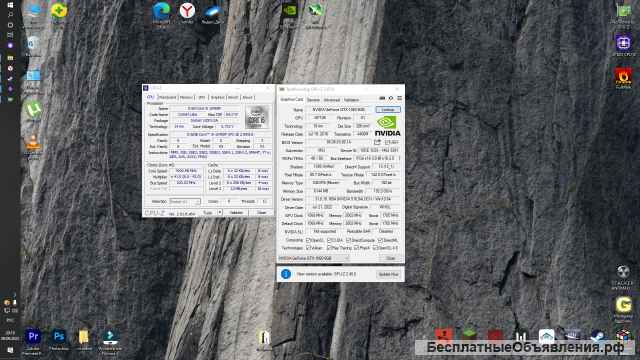Open the GPU selection dropdown in GPU-Z
Viewport: 640px width, 360px height.
pos(313,258)
